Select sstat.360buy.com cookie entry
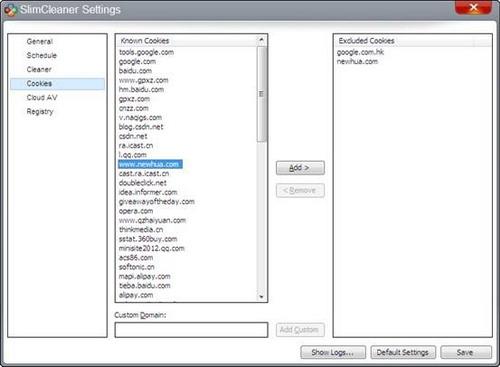 point(148,239)
